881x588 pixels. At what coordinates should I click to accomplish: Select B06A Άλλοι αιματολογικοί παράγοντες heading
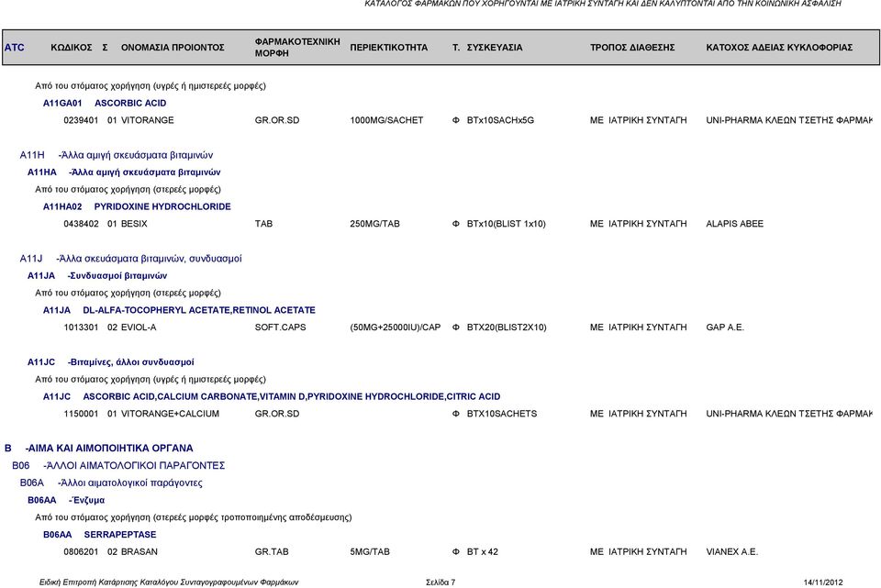[x=111, y=483]
